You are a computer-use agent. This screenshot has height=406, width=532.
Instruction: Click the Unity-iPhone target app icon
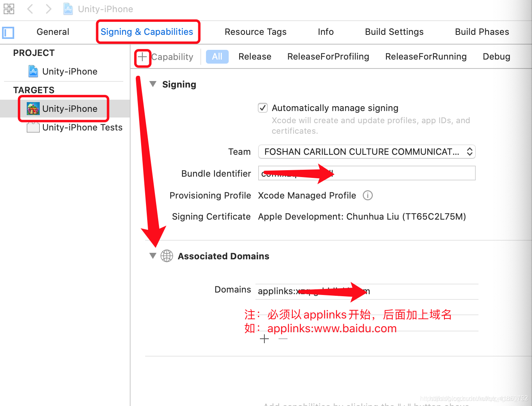tap(33, 109)
